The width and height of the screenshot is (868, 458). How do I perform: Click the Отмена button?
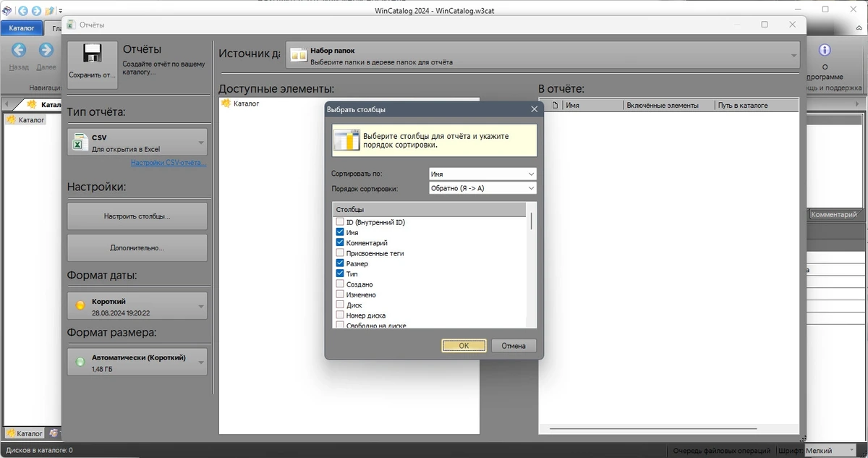pos(514,346)
